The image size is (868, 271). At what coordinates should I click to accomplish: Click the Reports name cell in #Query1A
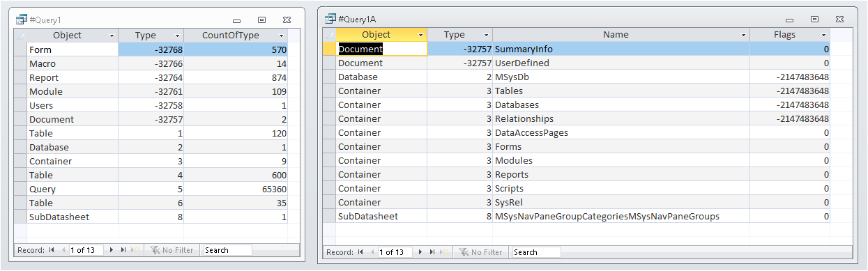click(621, 174)
